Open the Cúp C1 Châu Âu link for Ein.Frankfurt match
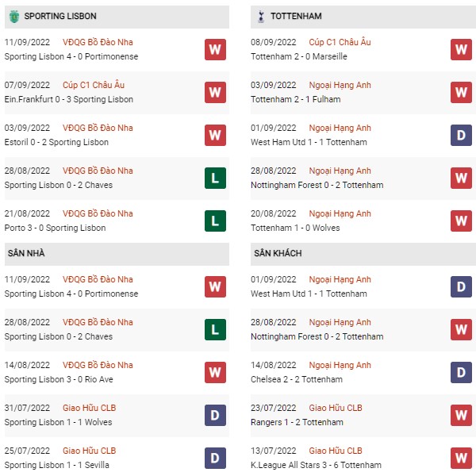 point(94,85)
